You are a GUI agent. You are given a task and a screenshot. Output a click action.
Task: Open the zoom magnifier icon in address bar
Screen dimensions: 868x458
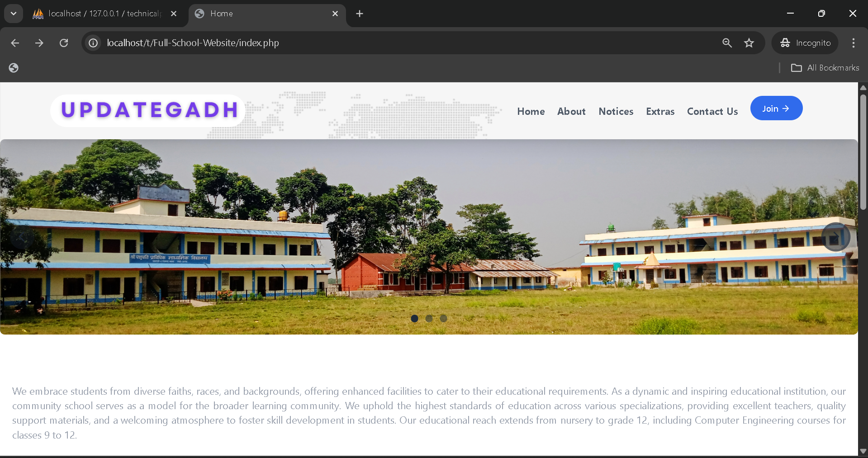pyautogui.click(x=727, y=43)
